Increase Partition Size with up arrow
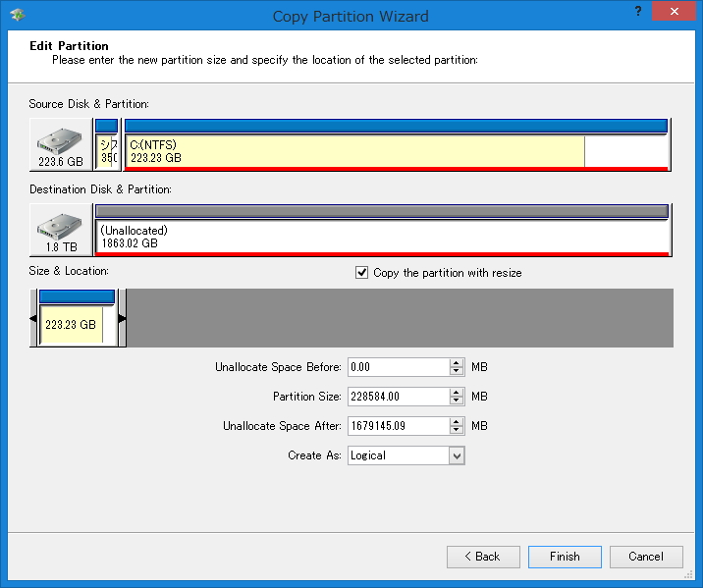 click(x=457, y=392)
